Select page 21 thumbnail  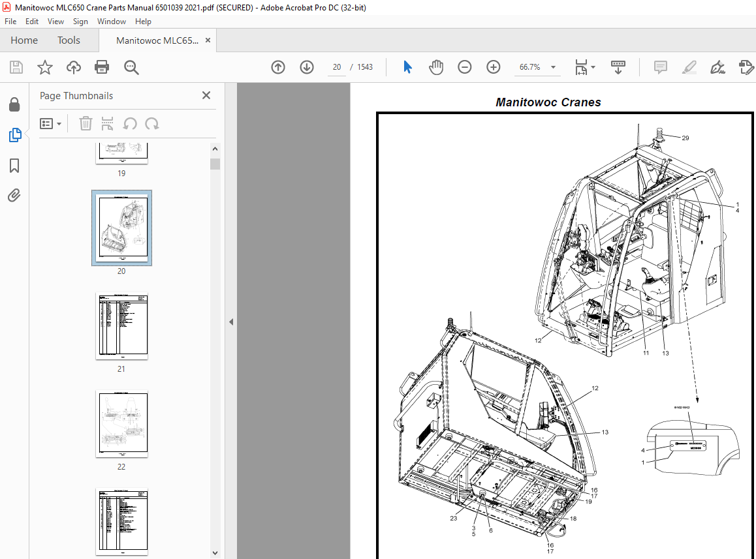tap(122, 325)
